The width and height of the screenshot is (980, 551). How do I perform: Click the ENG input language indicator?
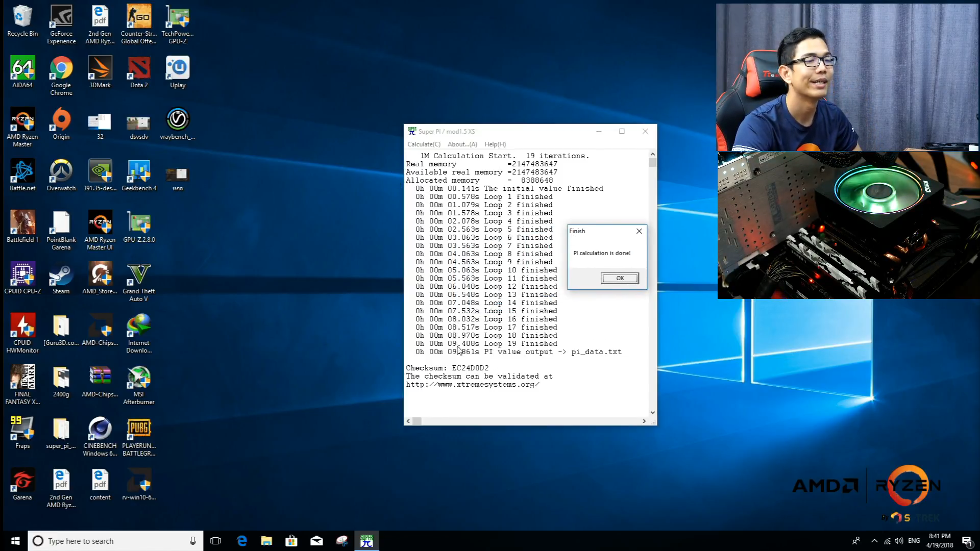(x=914, y=541)
